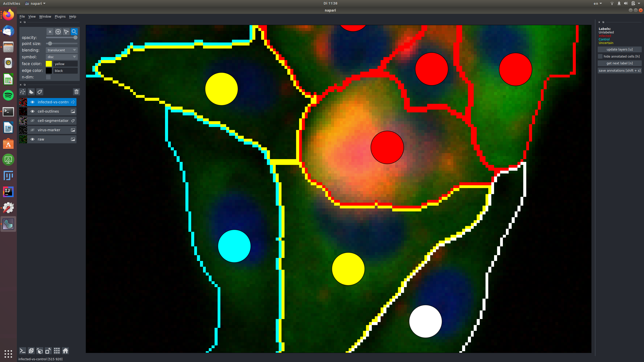The height and width of the screenshot is (362, 644).
Task: Create a new labels layer
Action: (x=40, y=92)
